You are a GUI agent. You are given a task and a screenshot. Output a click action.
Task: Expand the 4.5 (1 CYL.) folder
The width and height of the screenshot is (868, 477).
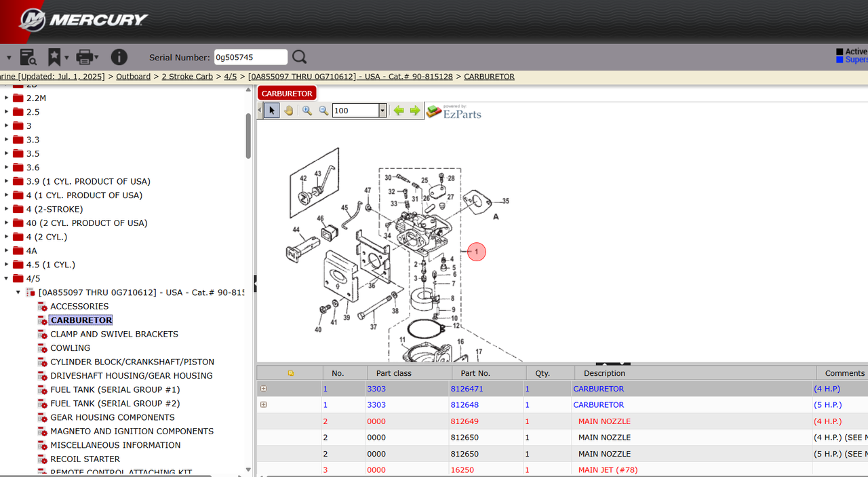tap(7, 265)
